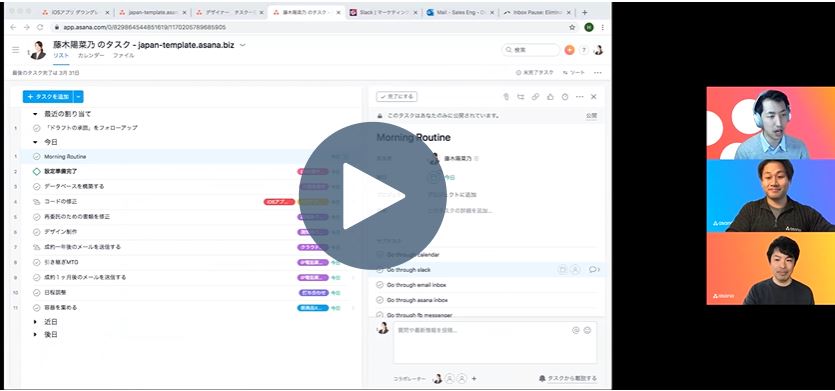Image resolution: width=835 pixels, height=391 pixels.
Task: Close the Morning Routine details pane
Action: pyautogui.click(x=594, y=96)
